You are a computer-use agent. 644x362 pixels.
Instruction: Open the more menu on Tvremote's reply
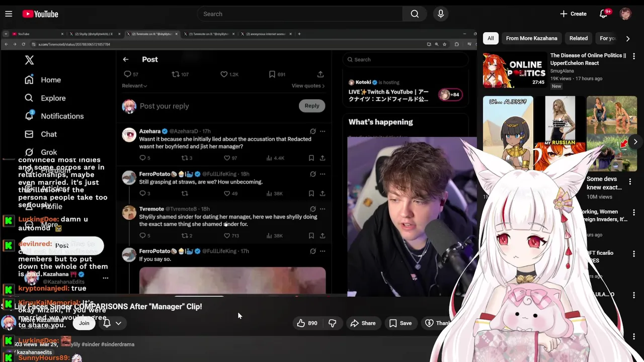[323, 209]
